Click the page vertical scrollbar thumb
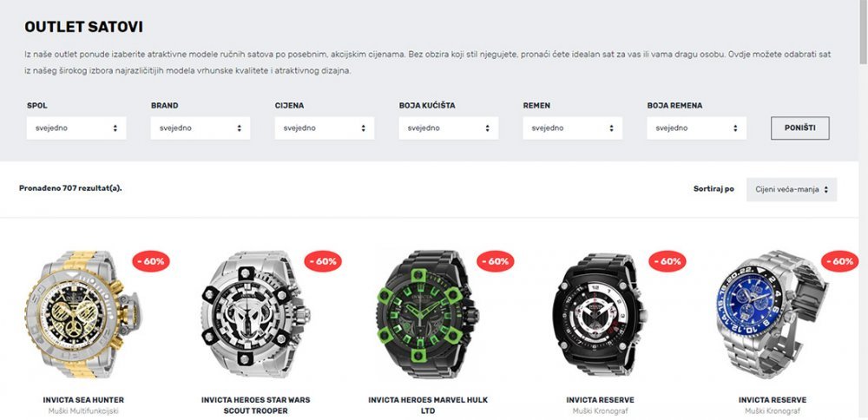 863,33
